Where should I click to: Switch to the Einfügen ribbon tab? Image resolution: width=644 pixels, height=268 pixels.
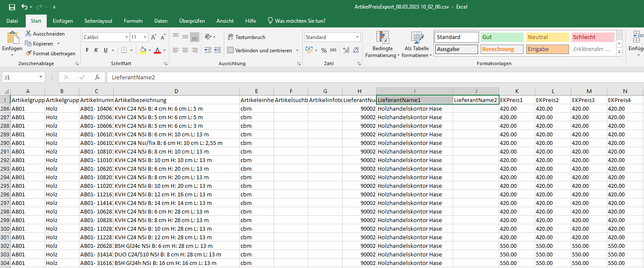pyautogui.click(x=63, y=21)
